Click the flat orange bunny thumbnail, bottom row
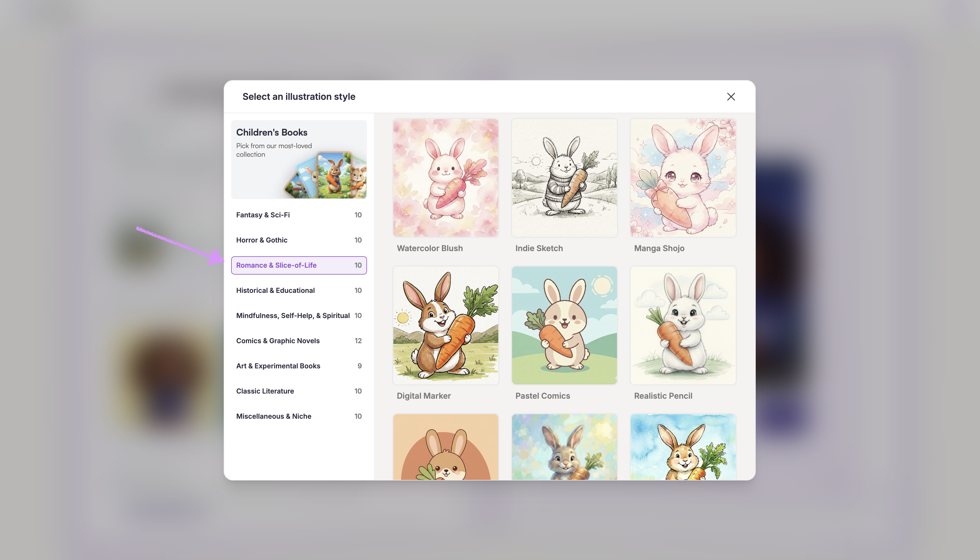The image size is (980, 560). click(445, 448)
